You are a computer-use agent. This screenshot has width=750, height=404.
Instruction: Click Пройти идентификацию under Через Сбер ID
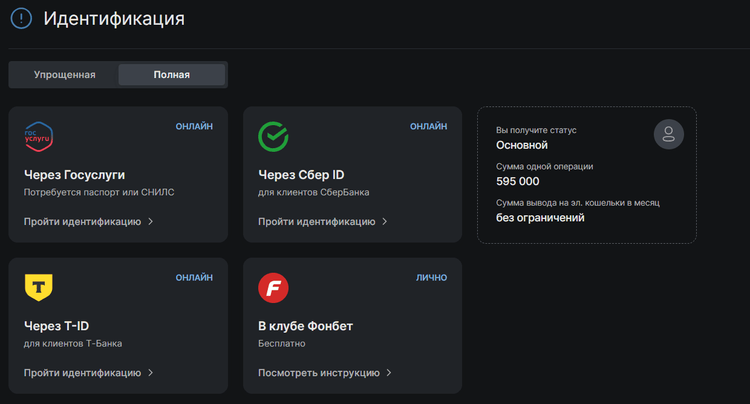316,221
